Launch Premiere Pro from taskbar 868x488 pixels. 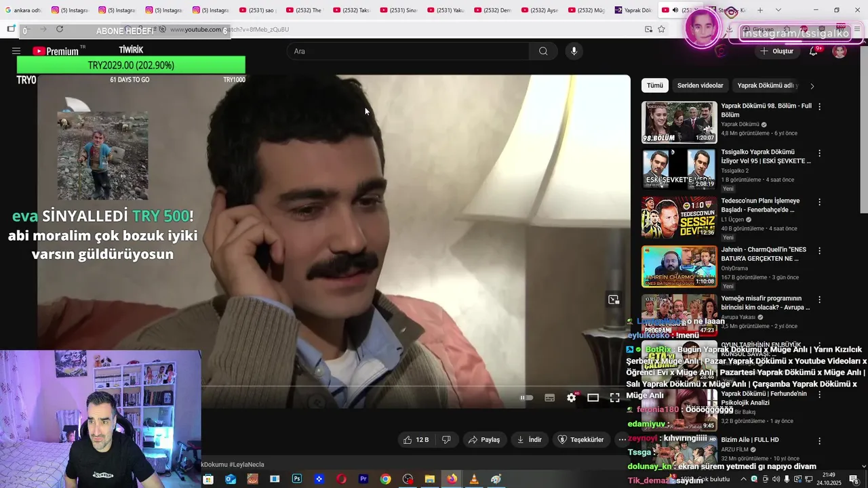363,479
